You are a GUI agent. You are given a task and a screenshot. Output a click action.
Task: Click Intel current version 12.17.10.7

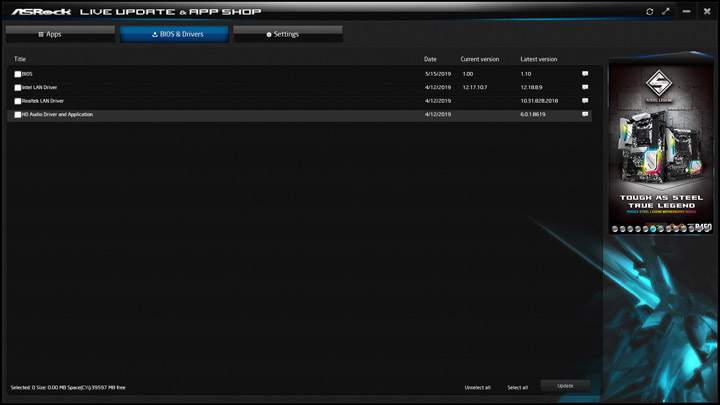pos(475,87)
